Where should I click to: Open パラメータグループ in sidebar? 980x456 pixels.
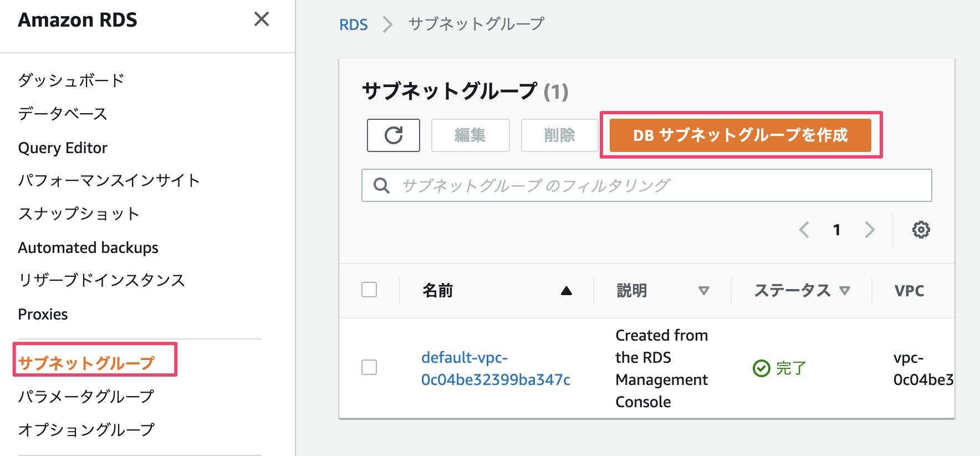tap(86, 396)
